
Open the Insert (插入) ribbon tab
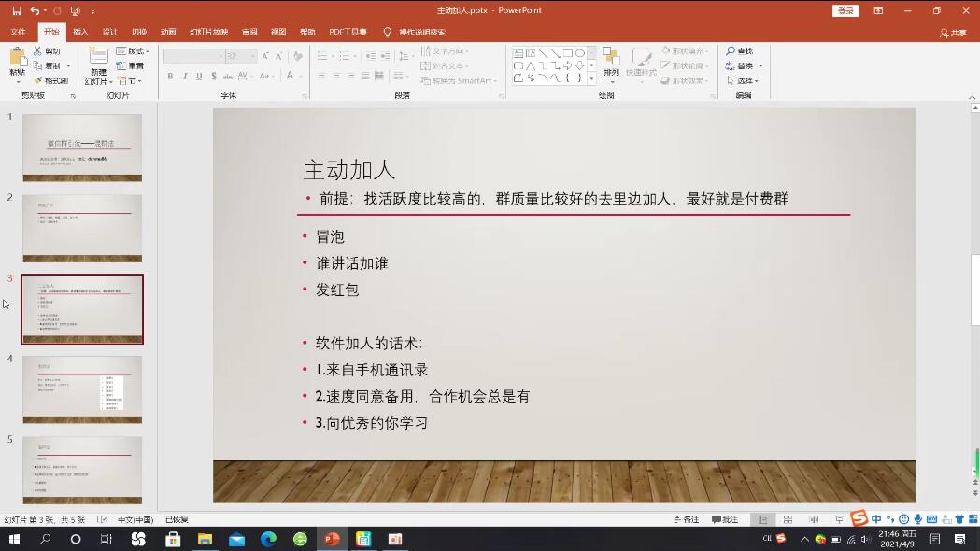[x=80, y=32]
